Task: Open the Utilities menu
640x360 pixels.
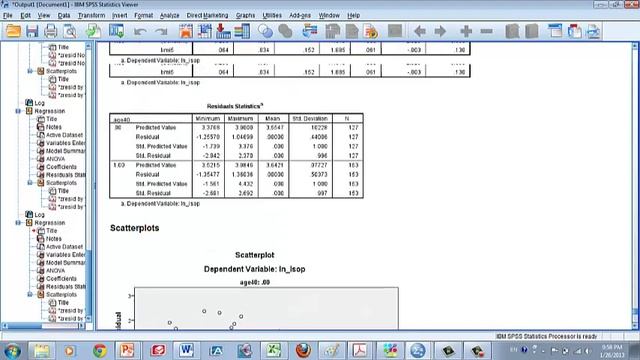Action: click(272, 16)
